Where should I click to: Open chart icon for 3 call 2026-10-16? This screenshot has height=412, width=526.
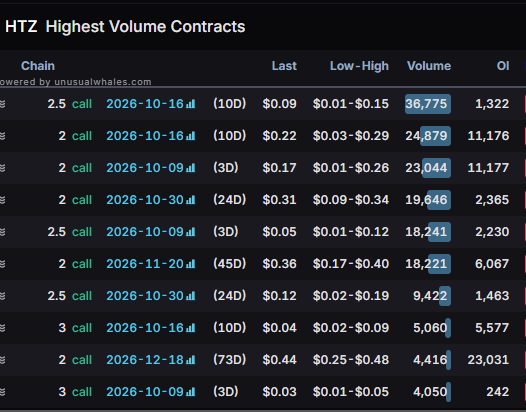click(191, 328)
